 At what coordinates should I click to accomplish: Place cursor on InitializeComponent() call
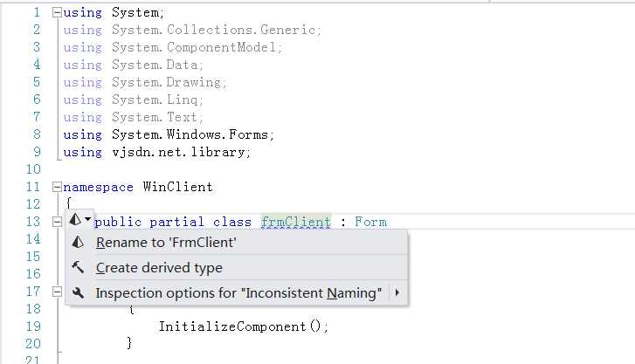coord(243,326)
